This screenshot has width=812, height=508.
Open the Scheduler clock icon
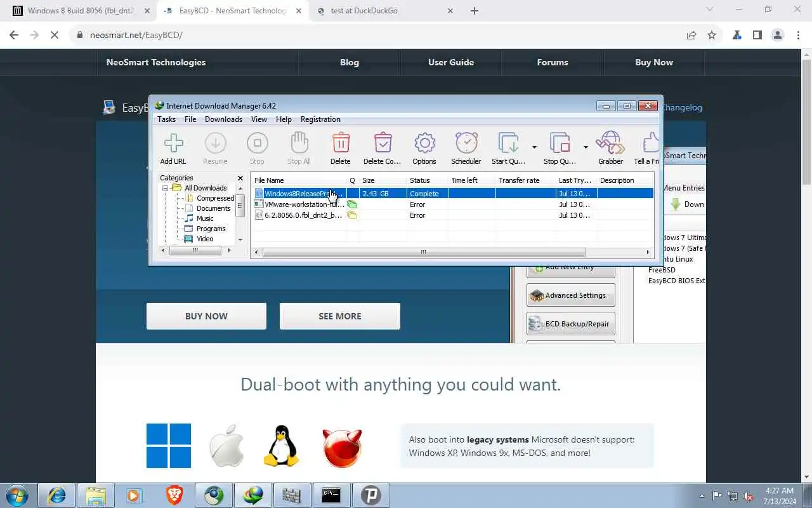pos(466,144)
